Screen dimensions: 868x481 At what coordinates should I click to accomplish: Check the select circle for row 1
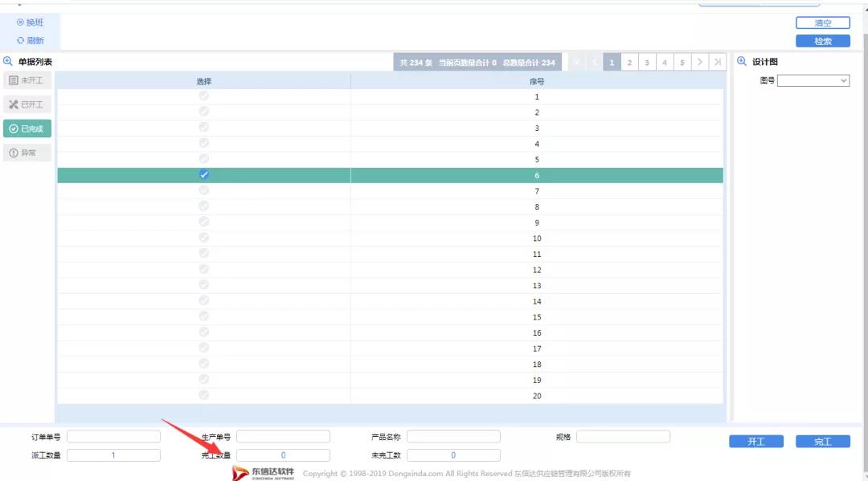click(204, 96)
